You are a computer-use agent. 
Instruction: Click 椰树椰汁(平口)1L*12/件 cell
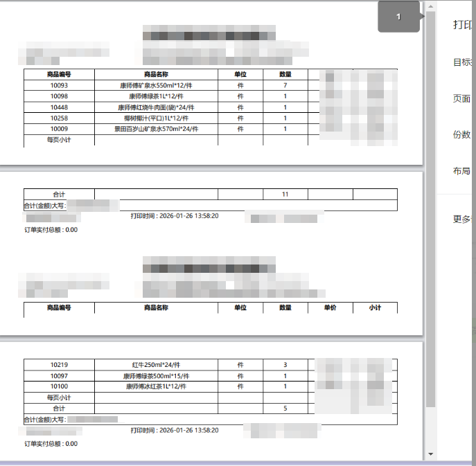(156, 118)
